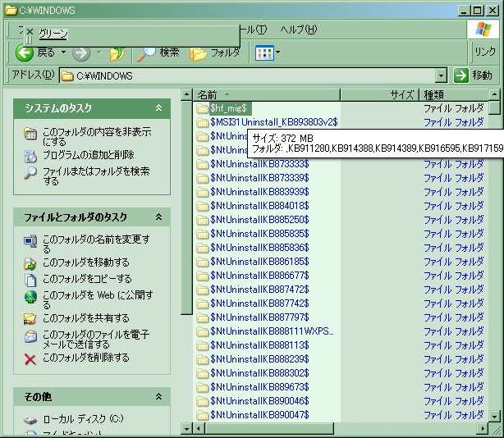
Task: Click the グリーン popup label
Action: [53, 34]
